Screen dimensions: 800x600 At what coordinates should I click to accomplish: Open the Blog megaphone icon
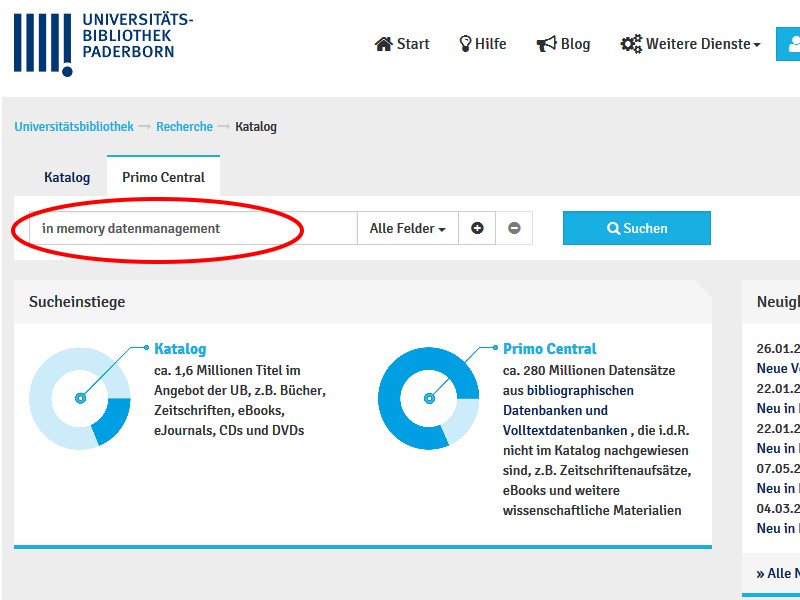(546, 44)
